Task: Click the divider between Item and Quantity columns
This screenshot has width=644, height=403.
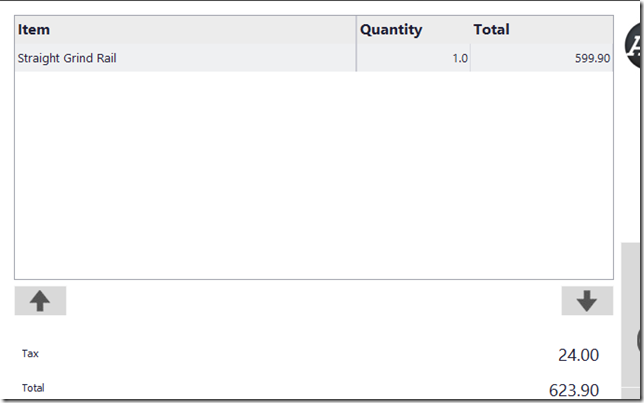Action: (x=357, y=30)
